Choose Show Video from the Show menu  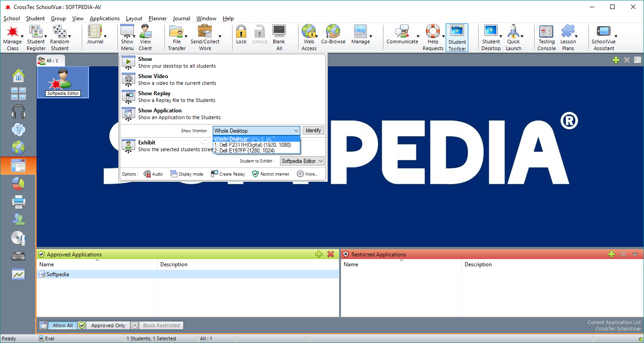coord(223,79)
